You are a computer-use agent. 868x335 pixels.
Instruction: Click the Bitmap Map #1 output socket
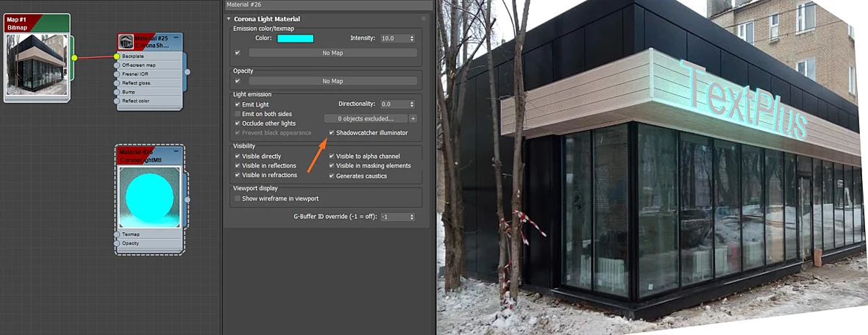74,57
